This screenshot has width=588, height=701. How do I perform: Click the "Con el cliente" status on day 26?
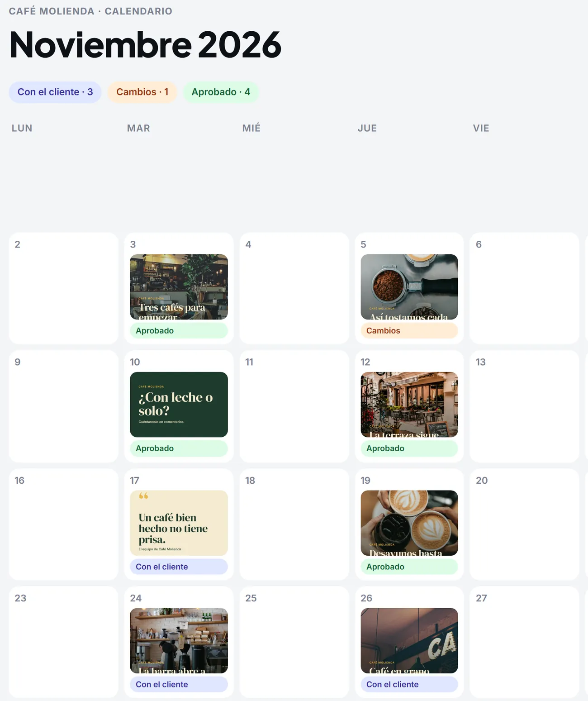pyautogui.click(x=409, y=684)
